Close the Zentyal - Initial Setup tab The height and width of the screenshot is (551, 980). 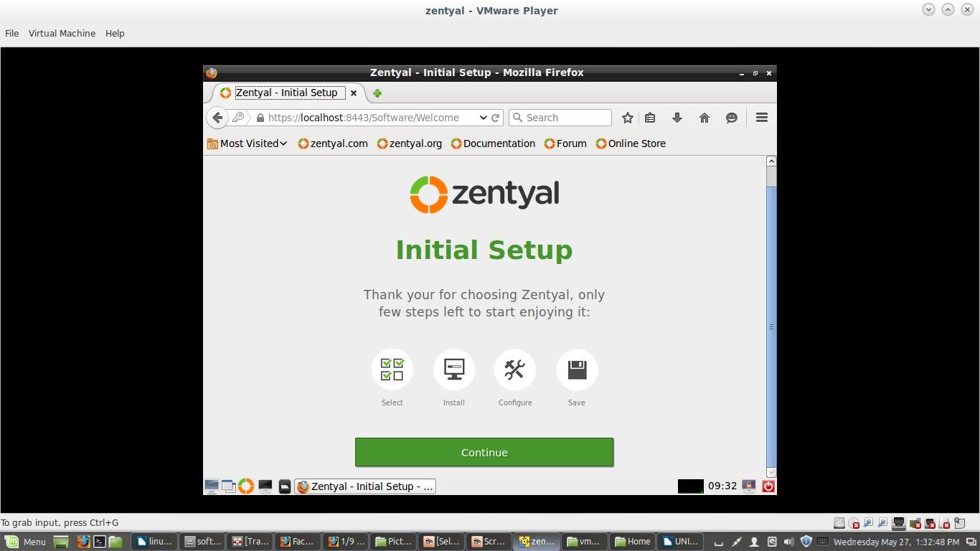pyautogui.click(x=354, y=93)
